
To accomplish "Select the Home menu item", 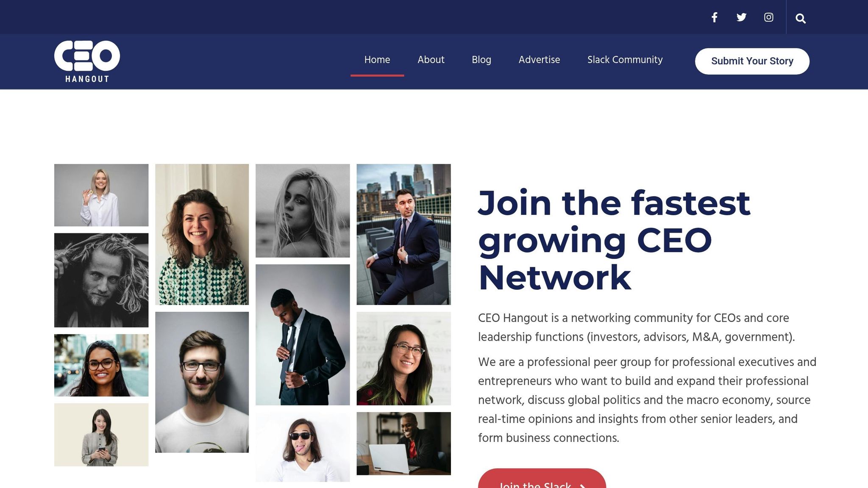I will pos(377,60).
